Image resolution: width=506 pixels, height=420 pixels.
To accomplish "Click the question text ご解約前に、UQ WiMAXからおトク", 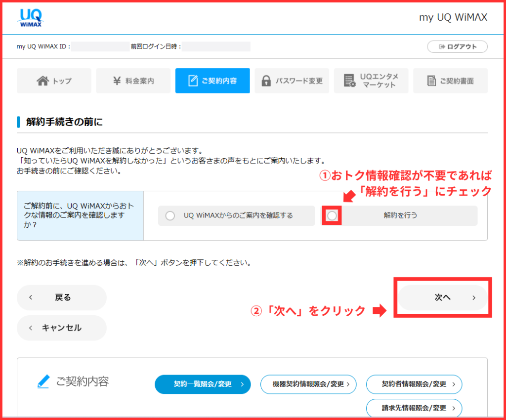I will click(79, 215).
